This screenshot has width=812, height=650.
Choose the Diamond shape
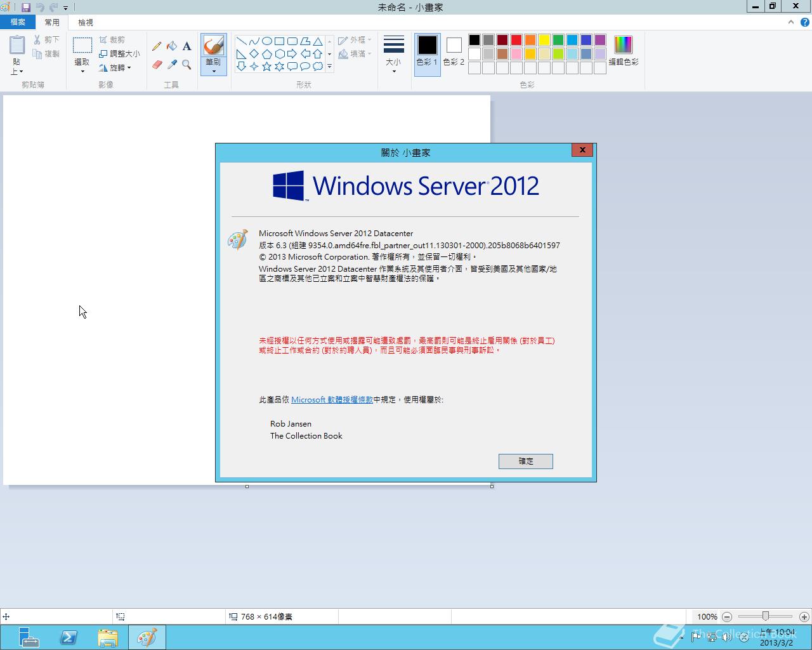click(x=254, y=54)
